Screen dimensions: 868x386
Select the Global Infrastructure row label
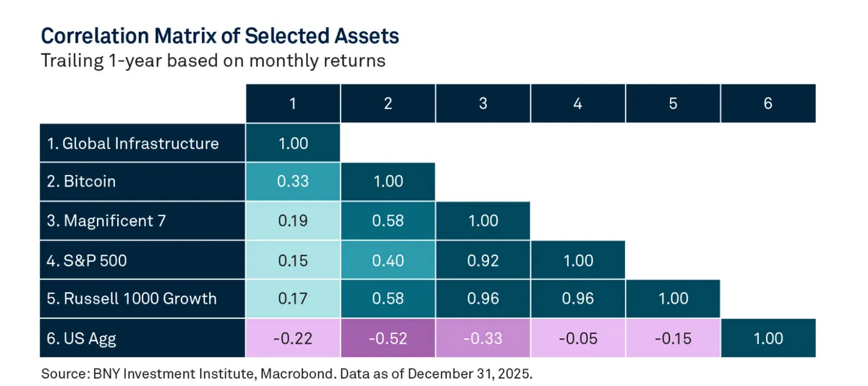pos(133,143)
